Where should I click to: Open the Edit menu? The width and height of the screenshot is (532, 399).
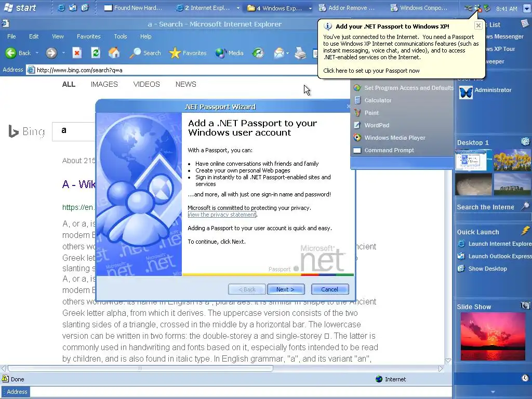click(34, 36)
